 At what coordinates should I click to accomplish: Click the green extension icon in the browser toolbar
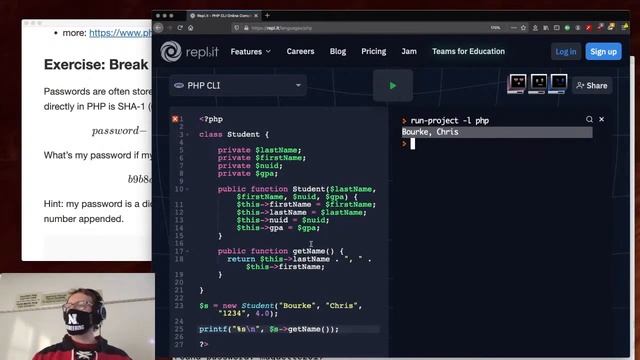coord(567,28)
